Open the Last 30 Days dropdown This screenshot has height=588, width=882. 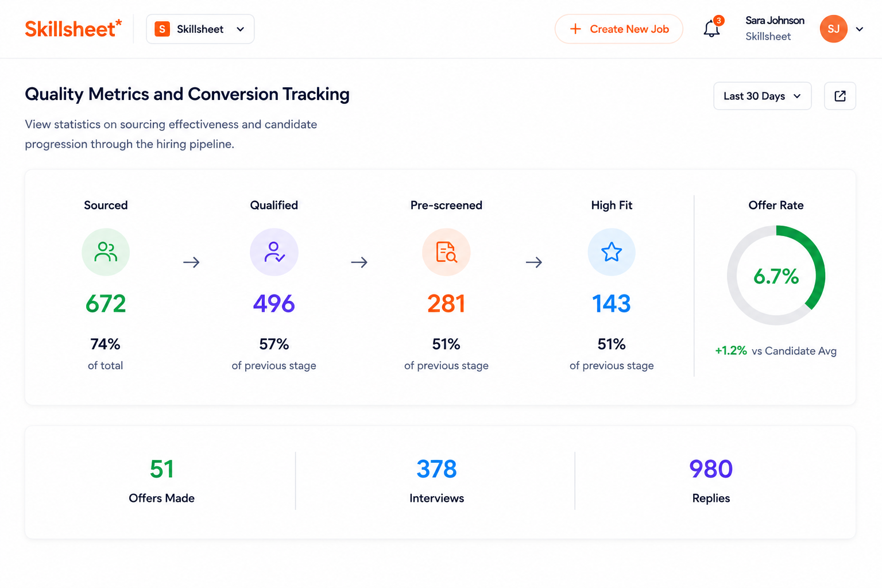pyautogui.click(x=762, y=96)
